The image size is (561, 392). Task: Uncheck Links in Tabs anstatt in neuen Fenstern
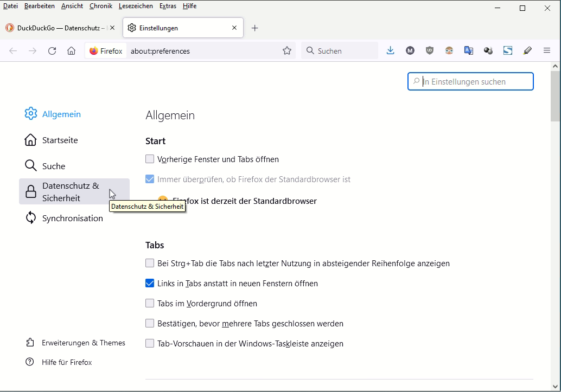[150, 283]
